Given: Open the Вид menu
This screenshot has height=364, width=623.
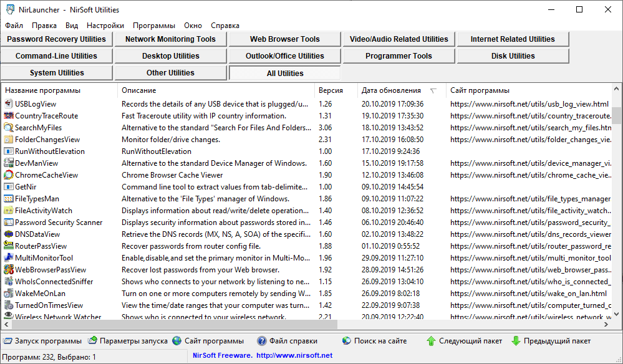Looking at the screenshot, I should click(72, 26).
